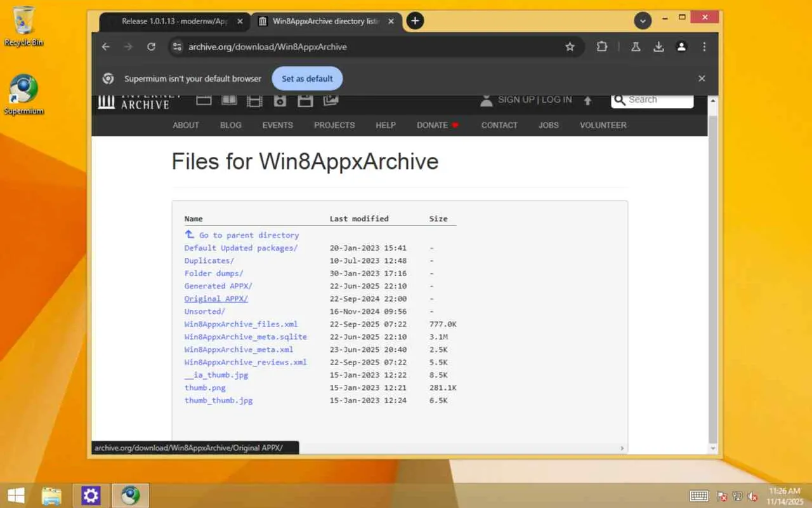The width and height of the screenshot is (812, 508).
Task: Open the VOLUNTEER menu item
Action: (x=603, y=125)
